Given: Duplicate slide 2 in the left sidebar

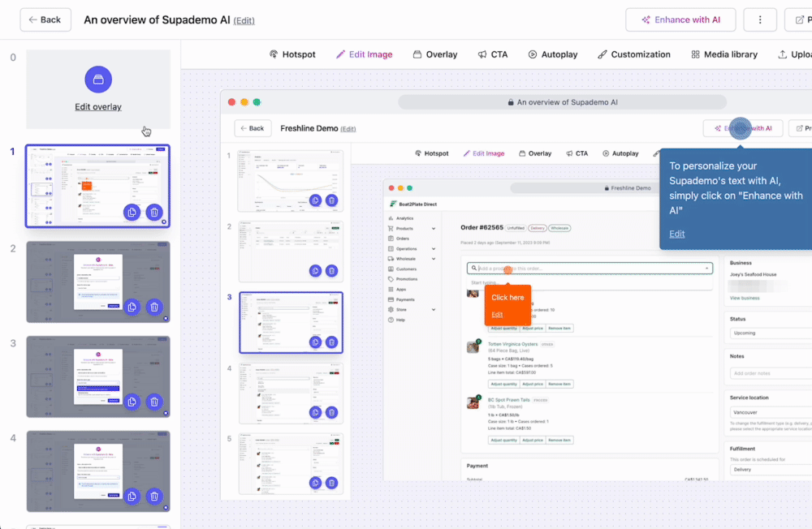Looking at the screenshot, I should click(x=132, y=307).
